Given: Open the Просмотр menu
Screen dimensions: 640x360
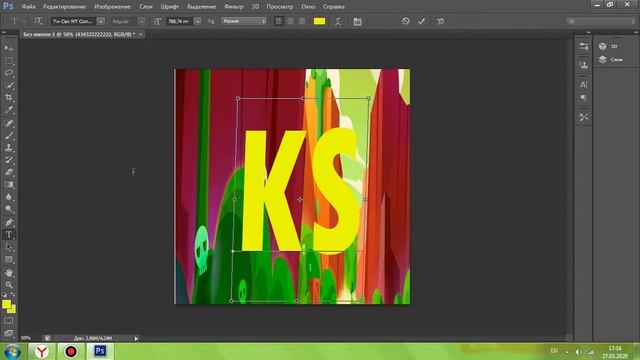Looking at the screenshot, I should coord(280,7).
